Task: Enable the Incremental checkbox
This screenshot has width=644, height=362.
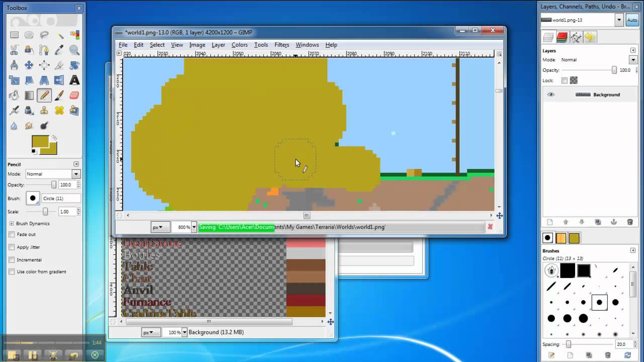Action: tap(12, 259)
